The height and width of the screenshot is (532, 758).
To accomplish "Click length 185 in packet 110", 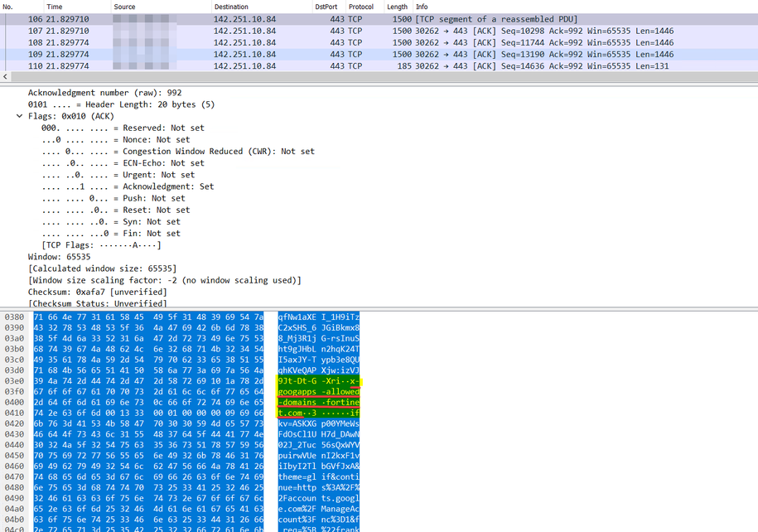I will [x=404, y=65].
